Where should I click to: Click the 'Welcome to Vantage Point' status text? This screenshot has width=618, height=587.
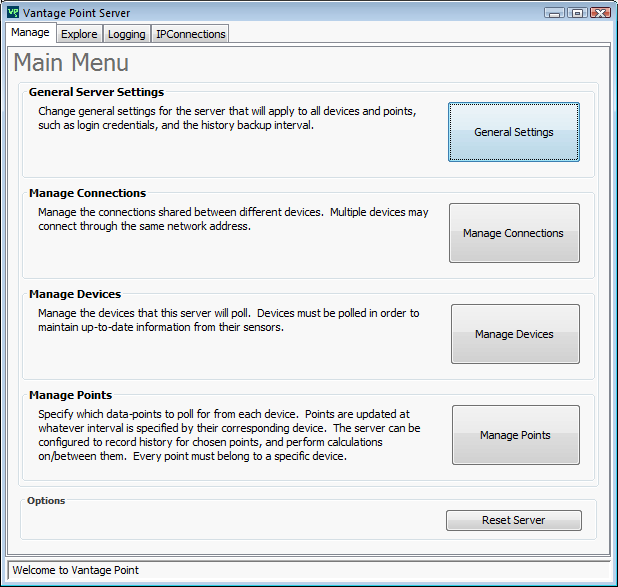click(76, 570)
